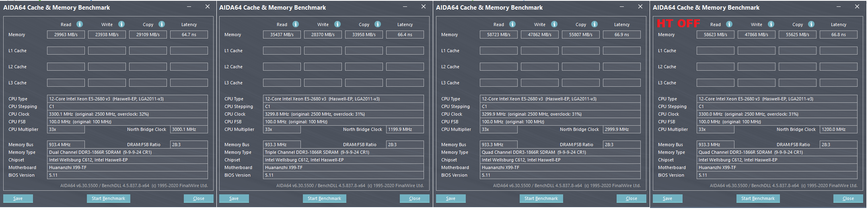
Task: Click the 3300.1 MHz CPU Clock field
Action: coord(127,114)
